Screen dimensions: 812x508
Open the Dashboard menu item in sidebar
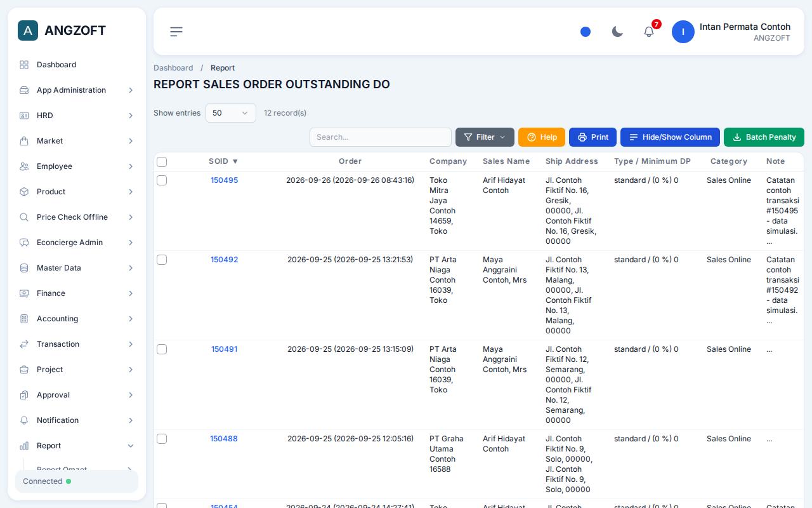pyautogui.click(x=77, y=65)
